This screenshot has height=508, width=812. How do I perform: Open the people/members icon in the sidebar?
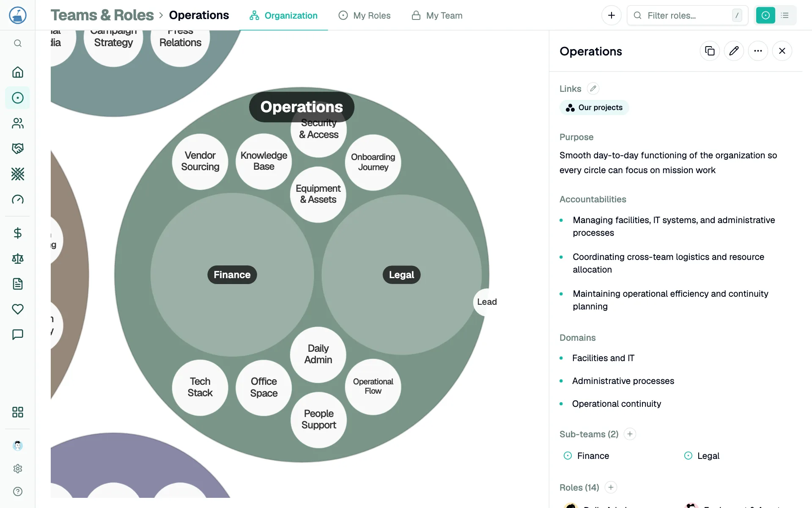pyautogui.click(x=18, y=123)
